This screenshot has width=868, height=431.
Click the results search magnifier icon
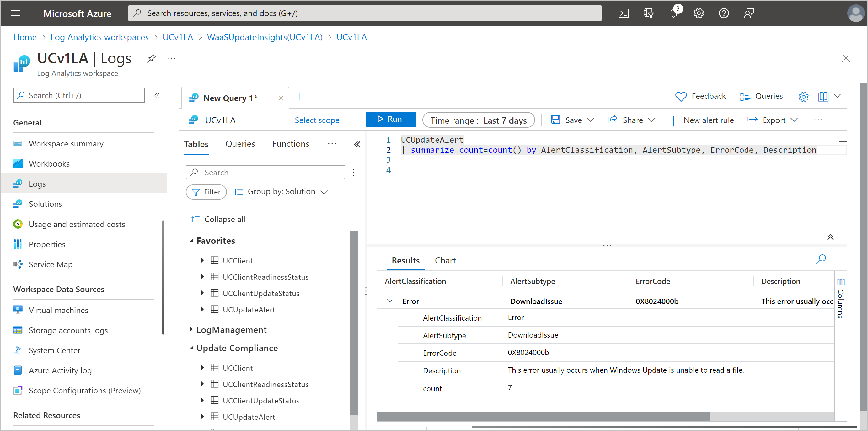tap(821, 259)
